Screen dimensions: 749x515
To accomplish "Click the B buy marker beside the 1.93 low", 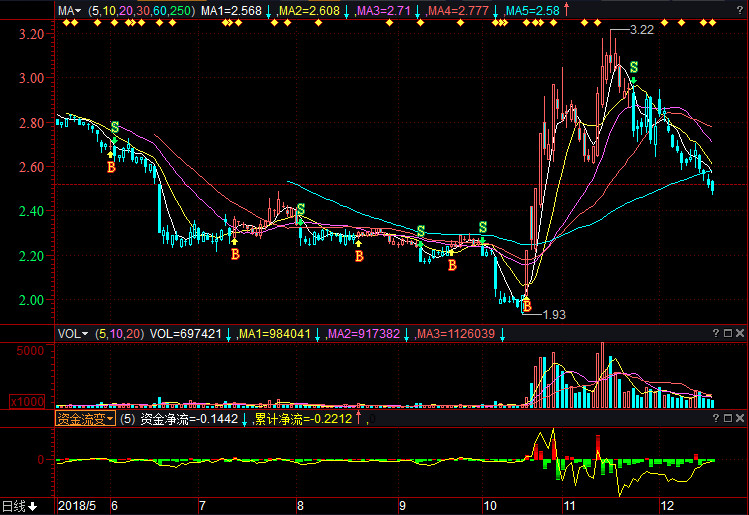I will [527, 306].
